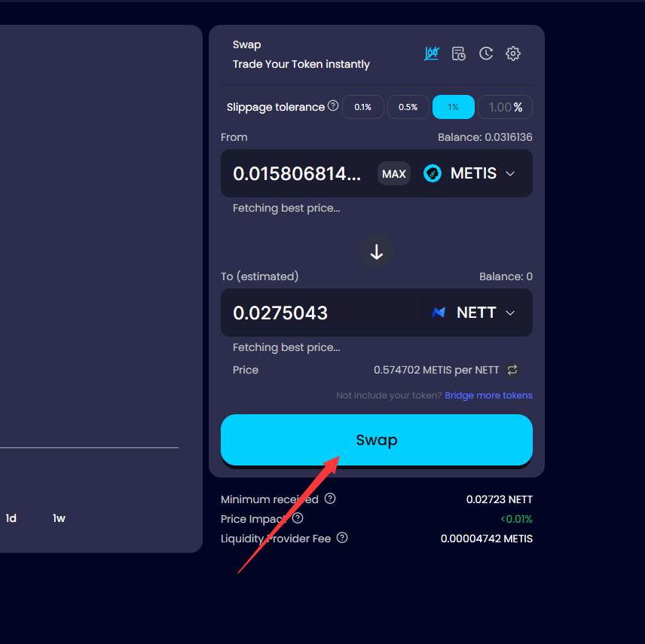Select 1% slippage tolerance

pos(454,107)
